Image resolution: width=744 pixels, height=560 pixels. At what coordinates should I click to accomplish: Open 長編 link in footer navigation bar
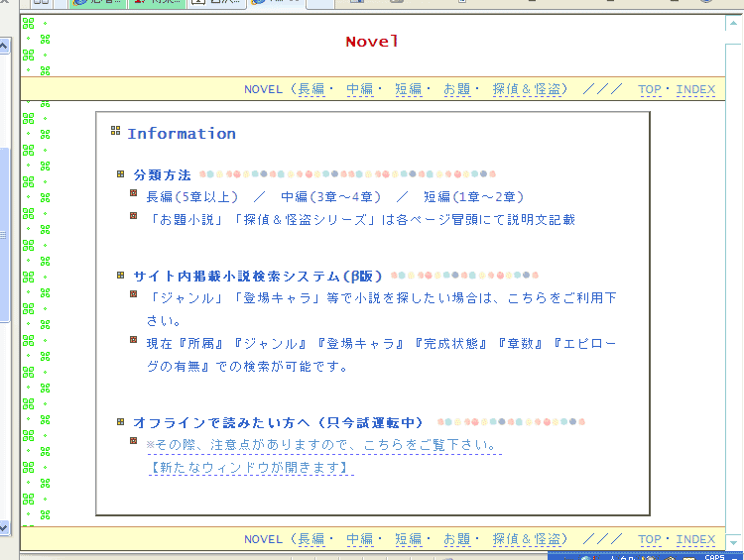311,539
